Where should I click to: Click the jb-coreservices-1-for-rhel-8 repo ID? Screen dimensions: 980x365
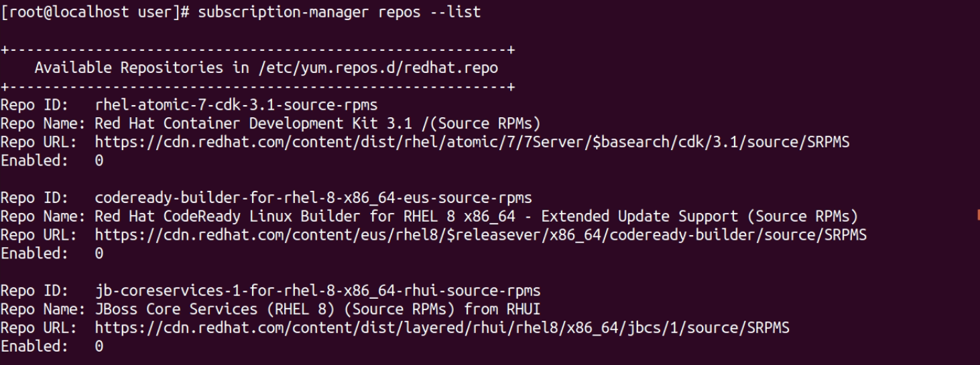coord(318,291)
